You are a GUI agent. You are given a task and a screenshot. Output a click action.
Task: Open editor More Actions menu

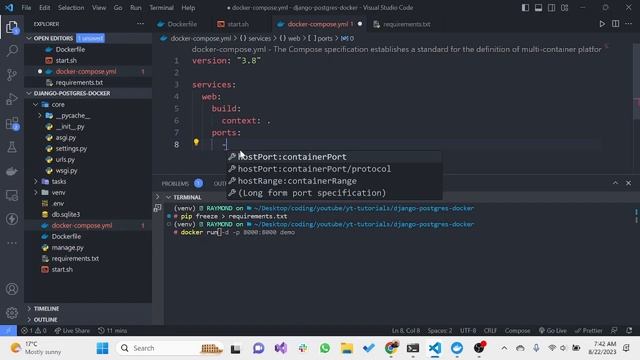(629, 24)
